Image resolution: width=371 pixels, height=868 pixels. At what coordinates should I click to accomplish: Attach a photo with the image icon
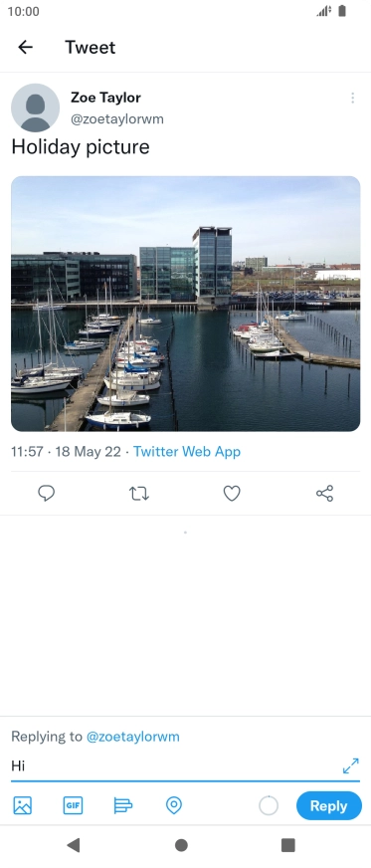22,805
